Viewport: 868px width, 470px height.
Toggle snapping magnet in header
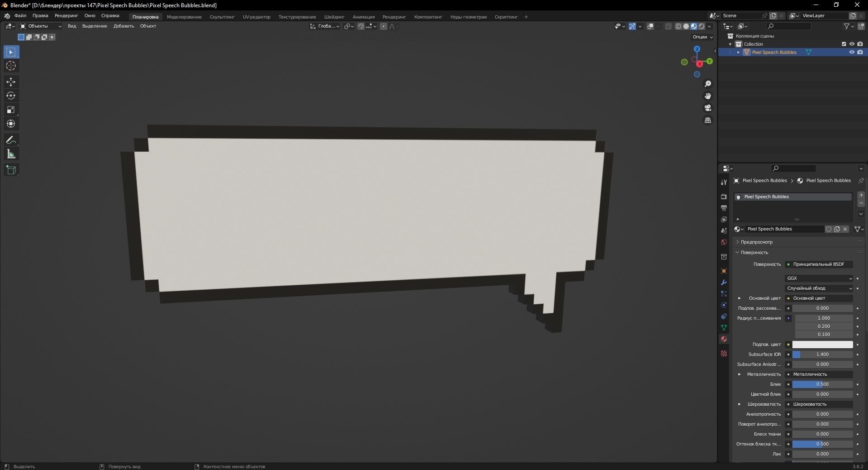[360, 26]
